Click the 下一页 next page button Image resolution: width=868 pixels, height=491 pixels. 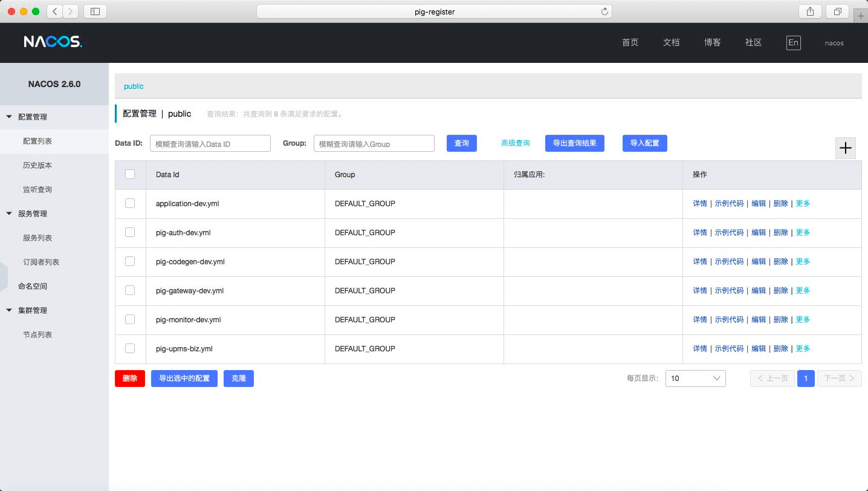840,379
